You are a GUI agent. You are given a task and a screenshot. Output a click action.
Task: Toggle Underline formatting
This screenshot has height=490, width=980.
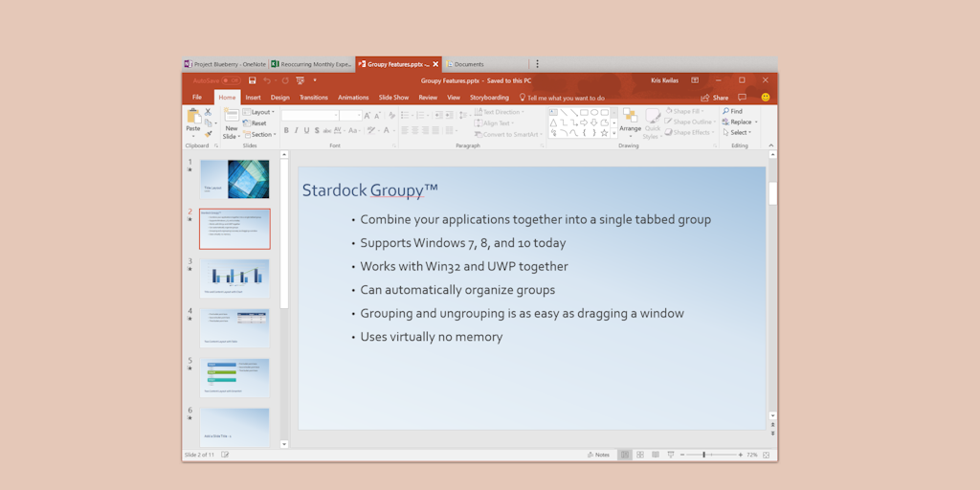tap(306, 130)
